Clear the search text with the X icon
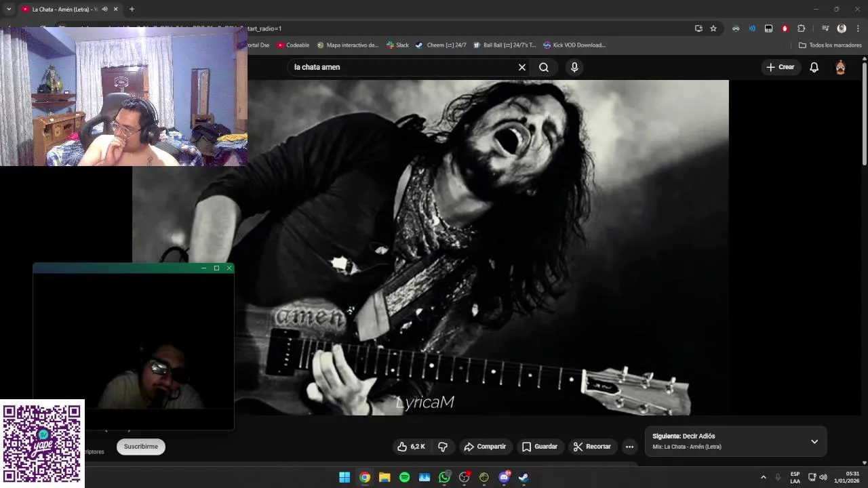 (522, 67)
